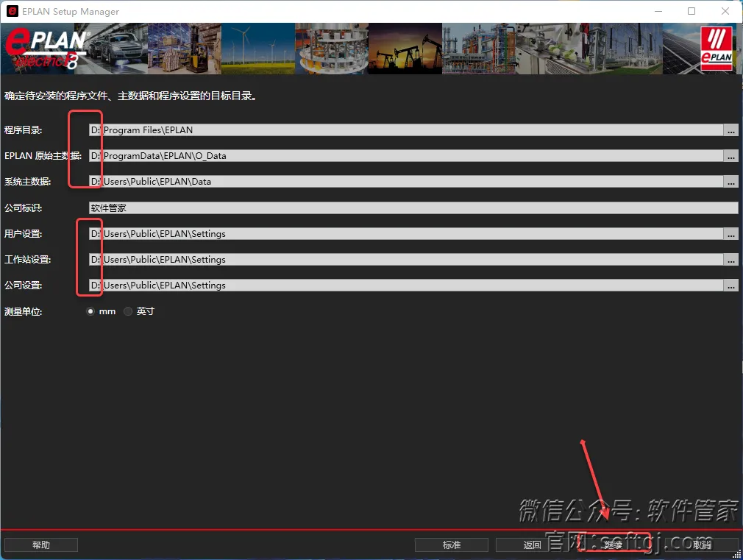743x560 pixels.
Task: Enable inches instead of millimeters
Action: 127,311
